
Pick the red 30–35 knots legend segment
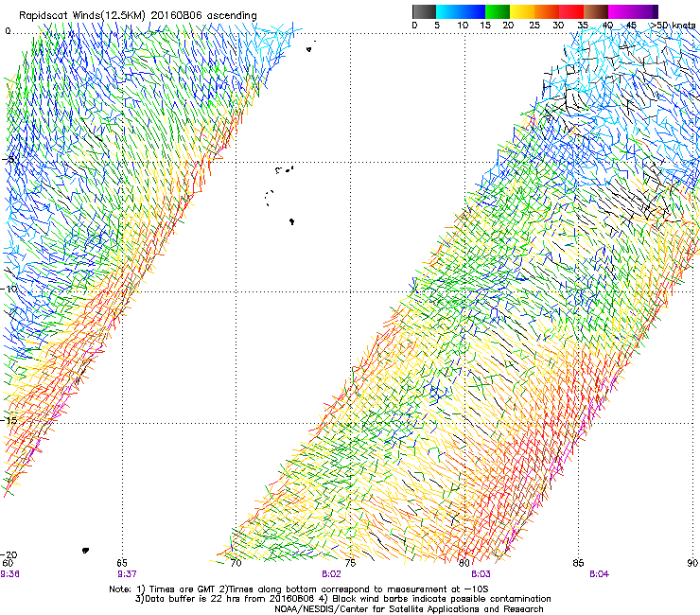coord(571,11)
